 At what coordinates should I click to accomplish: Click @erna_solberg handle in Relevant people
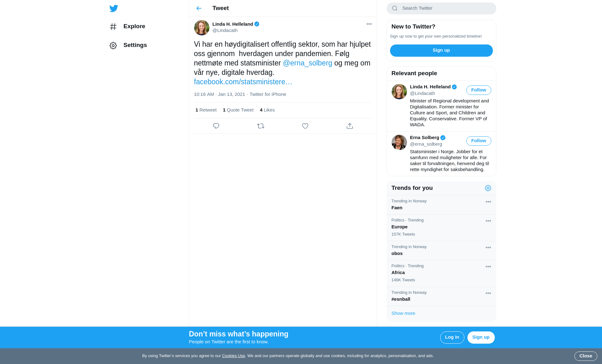coord(426,144)
